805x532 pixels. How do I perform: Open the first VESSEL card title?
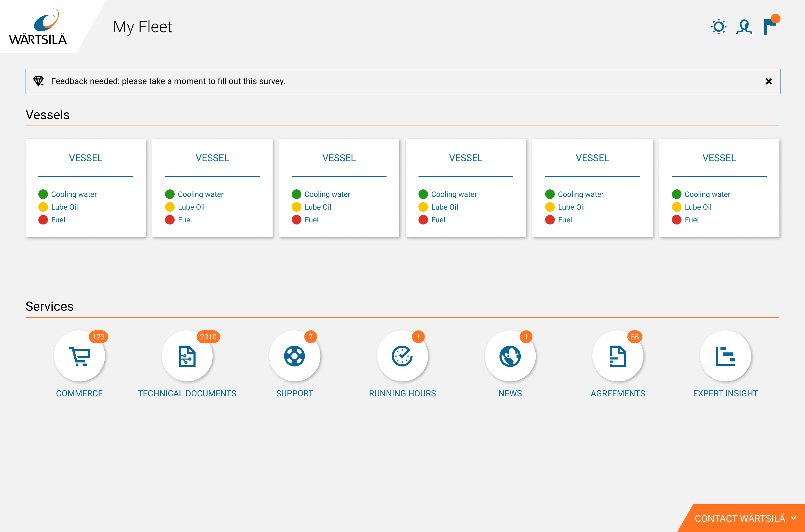[85, 158]
